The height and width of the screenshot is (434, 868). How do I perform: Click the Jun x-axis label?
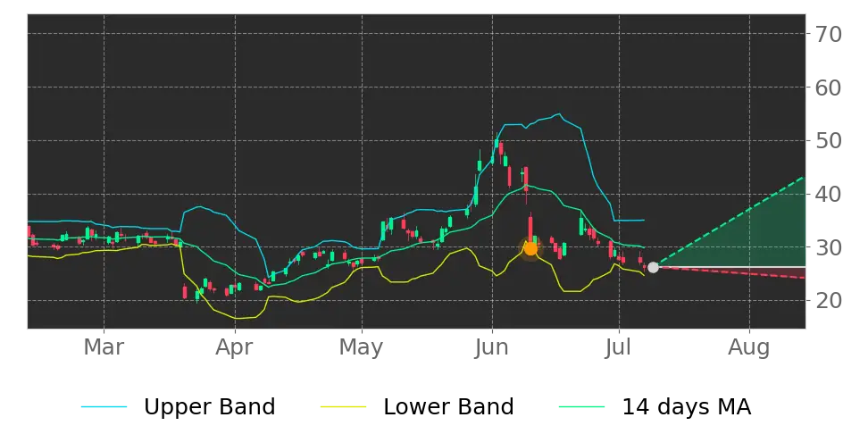492,347
